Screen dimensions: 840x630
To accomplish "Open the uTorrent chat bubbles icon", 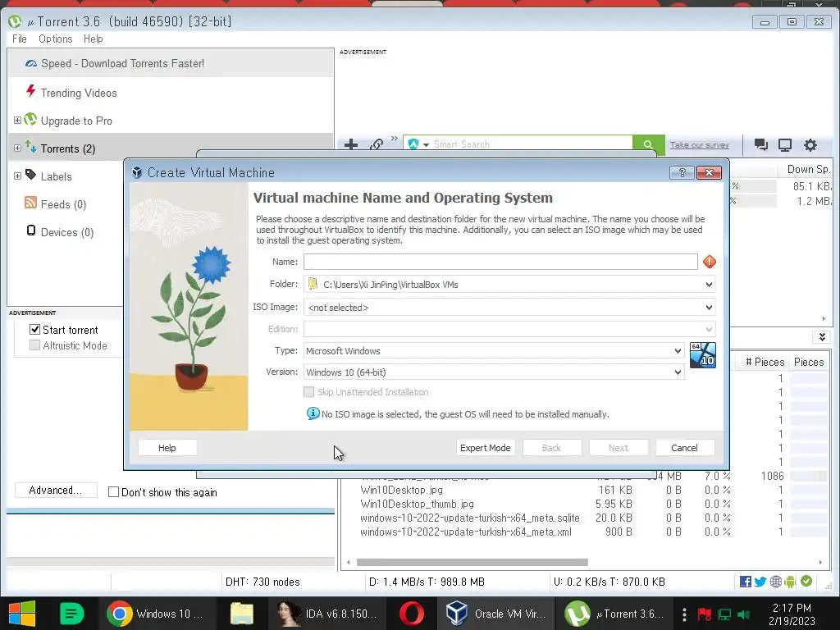I will click(x=760, y=144).
